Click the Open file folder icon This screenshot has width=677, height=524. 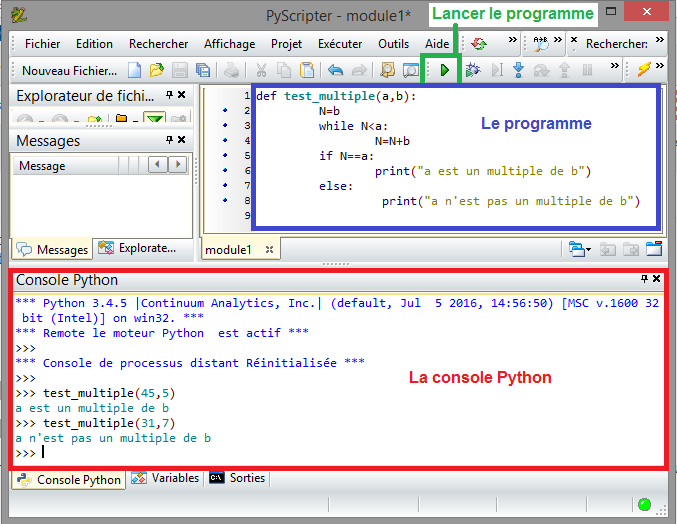pos(157,70)
